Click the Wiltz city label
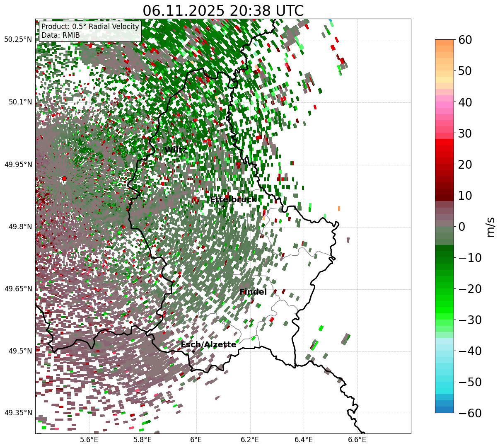This screenshot has width=500, height=448. [x=176, y=150]
